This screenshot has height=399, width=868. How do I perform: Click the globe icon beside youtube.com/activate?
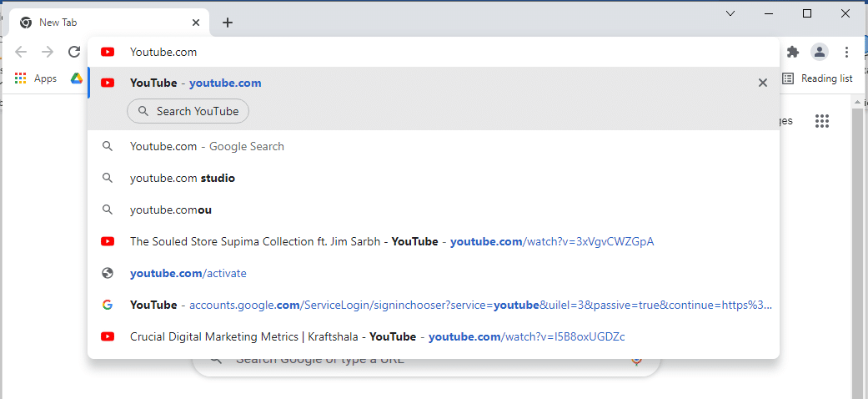(x=108, y=273)
